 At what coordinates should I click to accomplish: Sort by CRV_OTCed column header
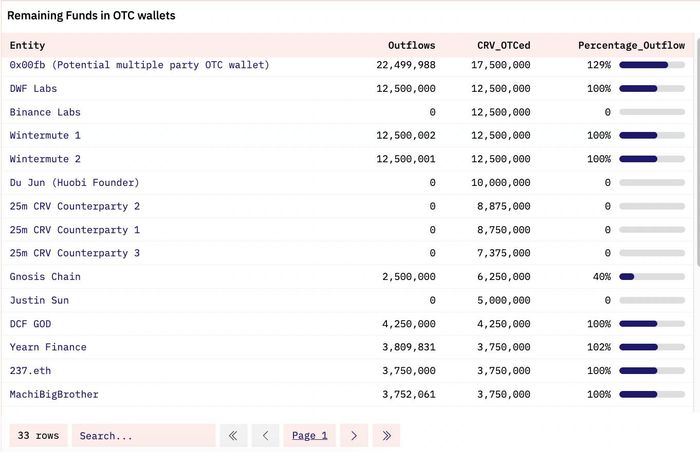tap(504, 45)
